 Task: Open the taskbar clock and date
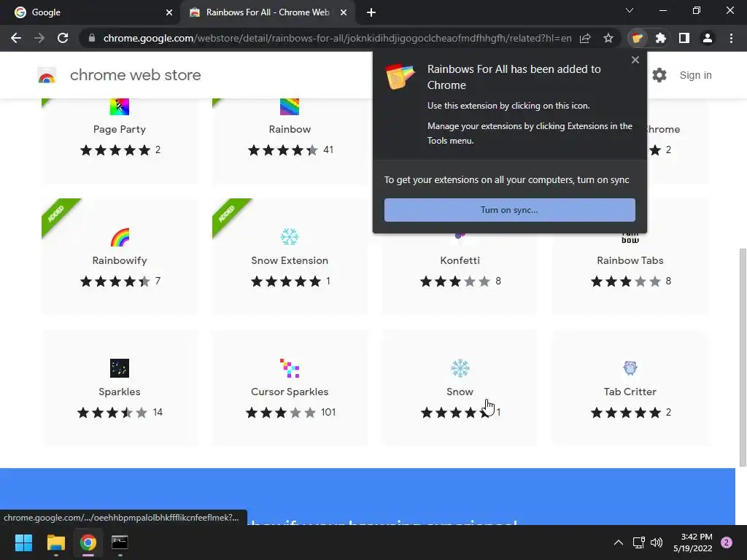(692, 542)
